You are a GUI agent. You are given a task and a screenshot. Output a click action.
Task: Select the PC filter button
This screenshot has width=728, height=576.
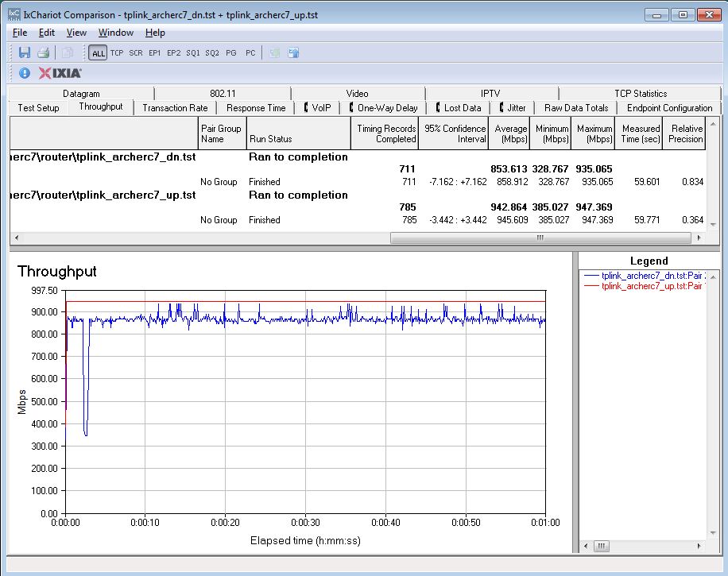(250, 53)
